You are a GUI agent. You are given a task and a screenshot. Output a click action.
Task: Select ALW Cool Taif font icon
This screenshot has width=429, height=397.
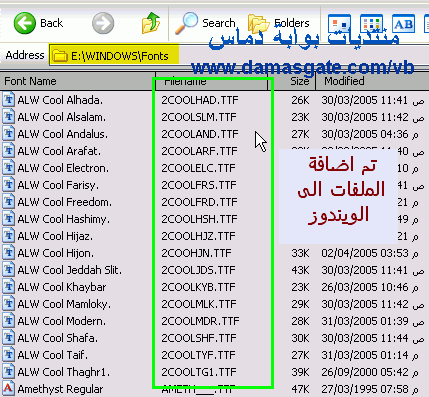(9, 355)
